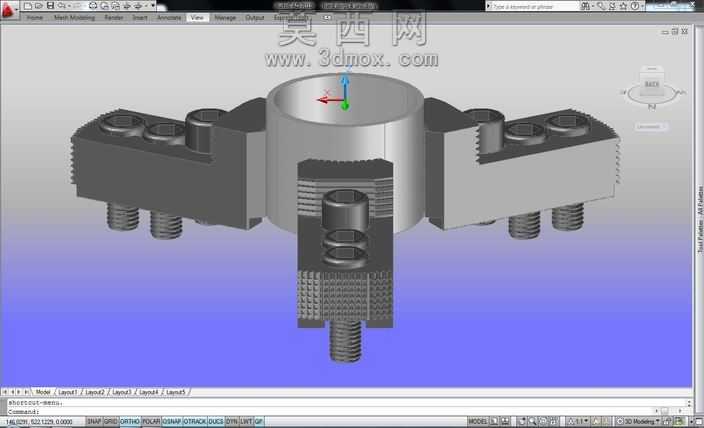Click the MODEL space button in status bar

(x=478, y=421)
